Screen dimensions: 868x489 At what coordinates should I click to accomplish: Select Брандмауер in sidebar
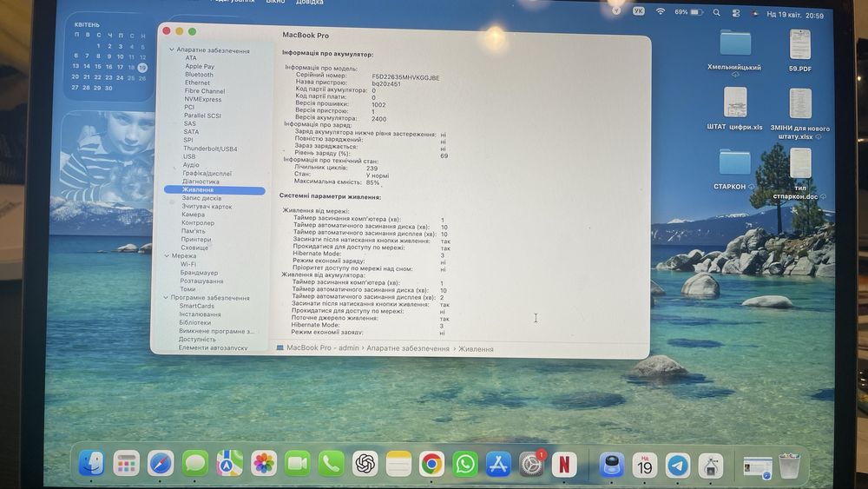199,273
